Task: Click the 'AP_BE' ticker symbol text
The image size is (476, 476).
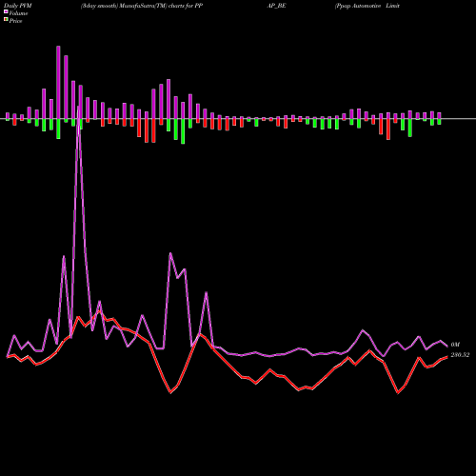Action: pyautogui.click(x=277, y=6)
